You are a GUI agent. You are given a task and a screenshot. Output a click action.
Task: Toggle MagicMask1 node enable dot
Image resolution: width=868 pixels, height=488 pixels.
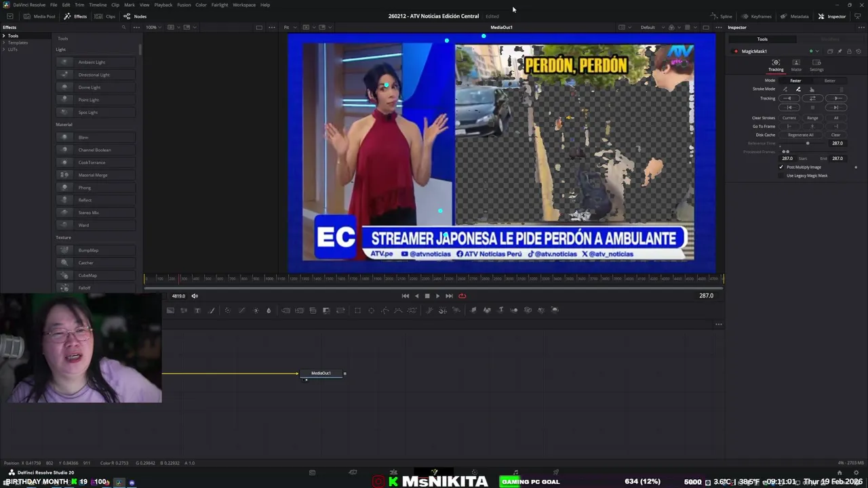coord(736,52)
